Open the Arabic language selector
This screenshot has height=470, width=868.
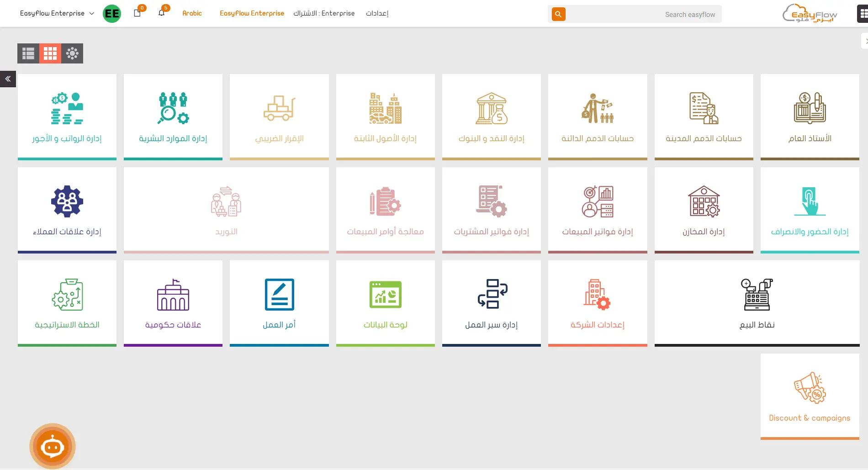pyautogui.click(x=192, y=13)
